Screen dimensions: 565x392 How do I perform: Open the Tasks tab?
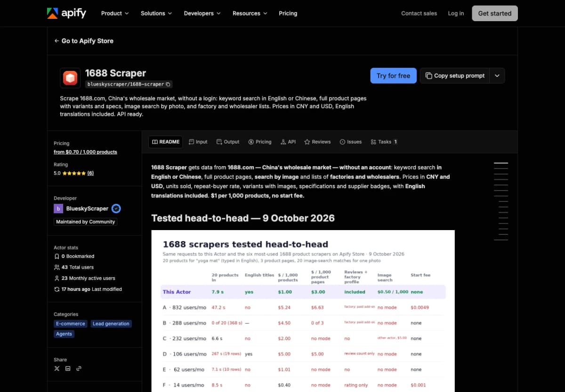point(384,142)
